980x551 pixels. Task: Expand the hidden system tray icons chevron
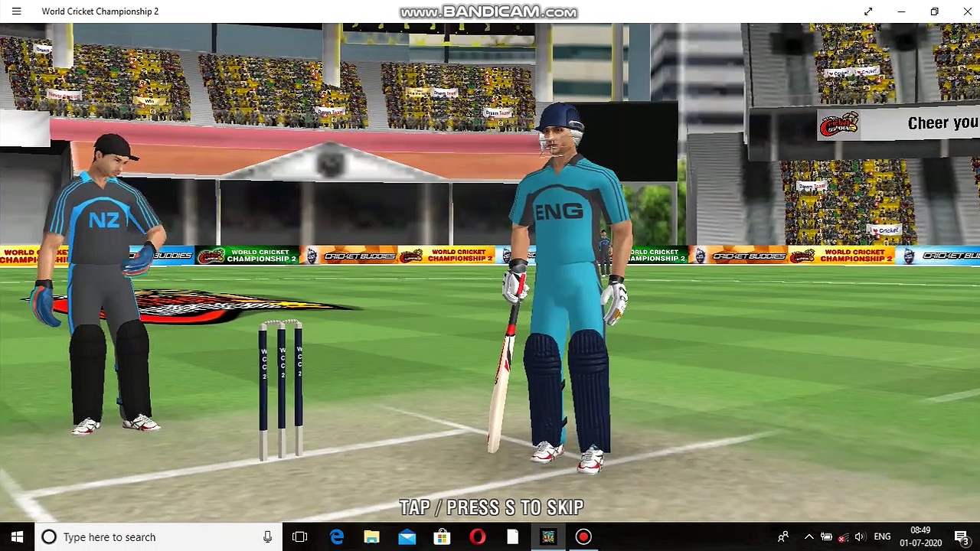pyautogui.click(x=808, y=536)
